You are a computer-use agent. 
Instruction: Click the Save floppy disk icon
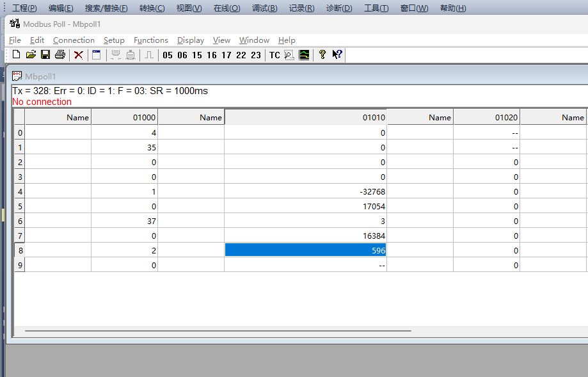click(45, 55)
